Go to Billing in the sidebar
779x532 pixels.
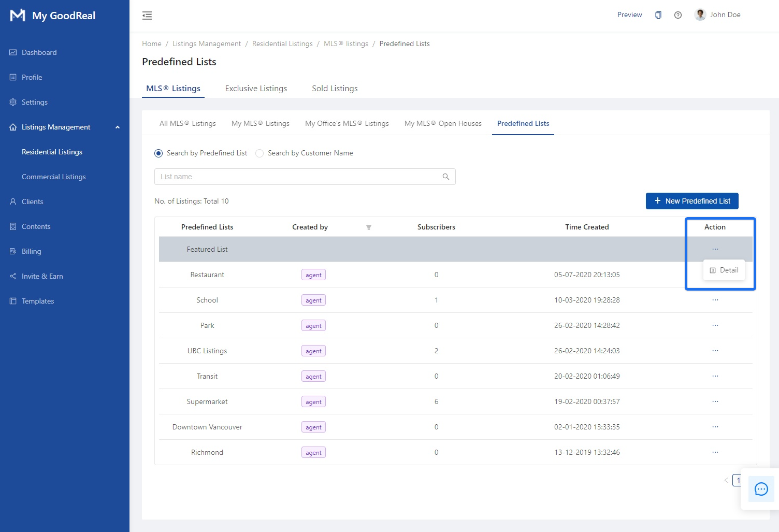[x=31, y=251]
